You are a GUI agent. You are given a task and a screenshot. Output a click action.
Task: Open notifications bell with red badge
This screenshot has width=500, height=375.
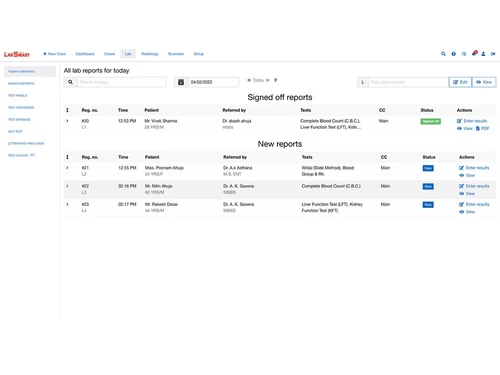click(474, 53)
